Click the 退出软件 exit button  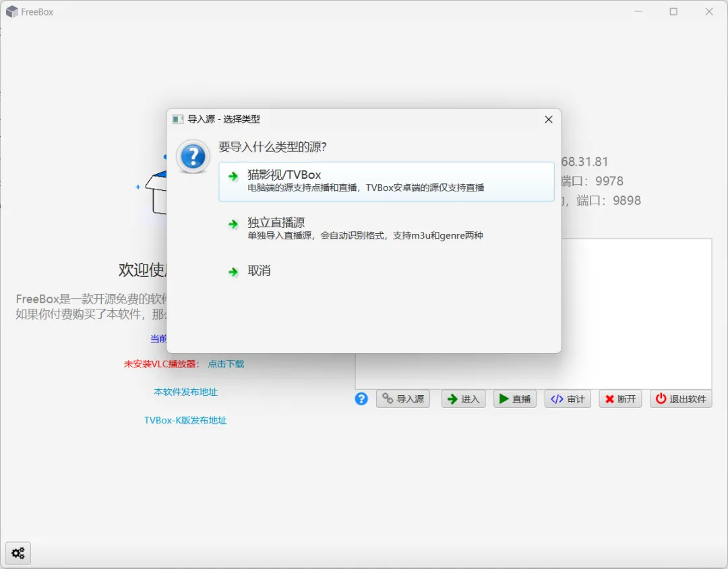pos(681,399)
